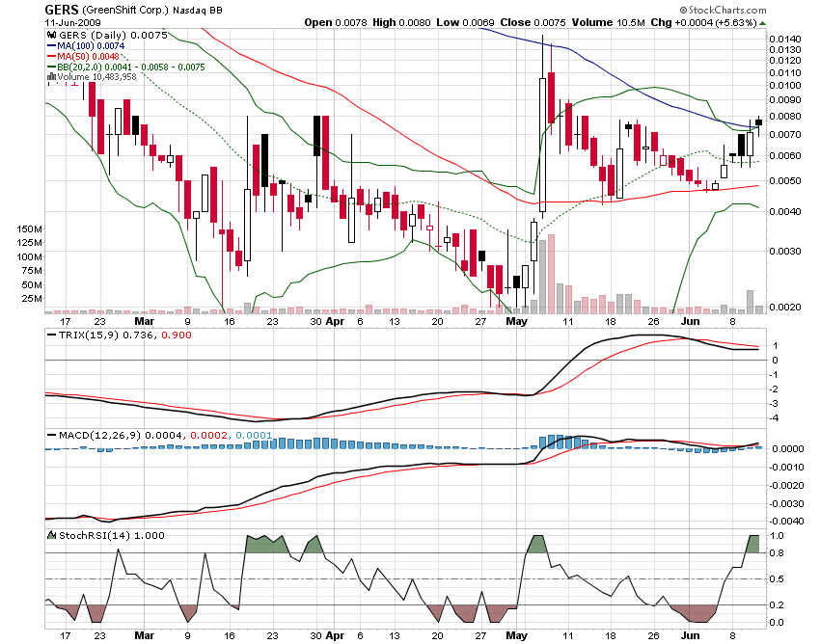
Task: Click the Volume 10.5M header value
Action: click(608, 22)
